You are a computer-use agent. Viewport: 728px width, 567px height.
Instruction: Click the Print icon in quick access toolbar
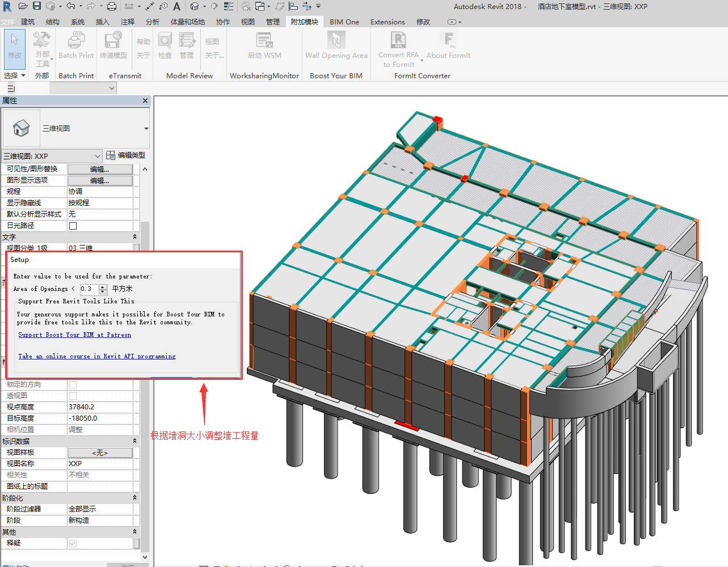tap(112, 6)
